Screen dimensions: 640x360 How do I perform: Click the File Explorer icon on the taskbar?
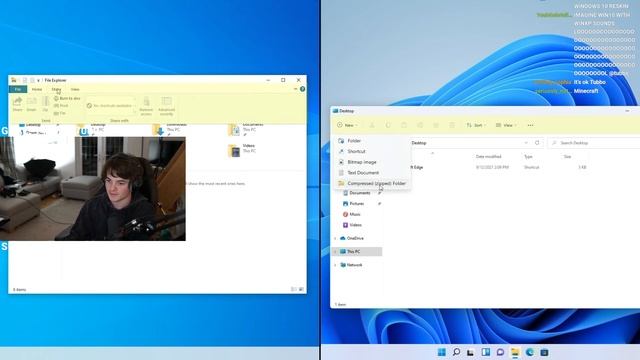click(515, 352)
